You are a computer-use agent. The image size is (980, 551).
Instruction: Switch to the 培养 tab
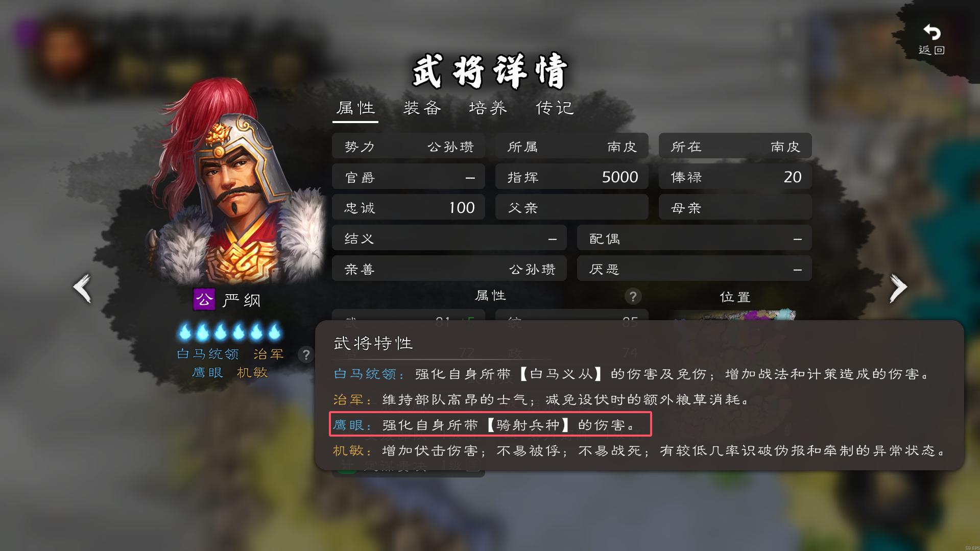coord(488,108)
